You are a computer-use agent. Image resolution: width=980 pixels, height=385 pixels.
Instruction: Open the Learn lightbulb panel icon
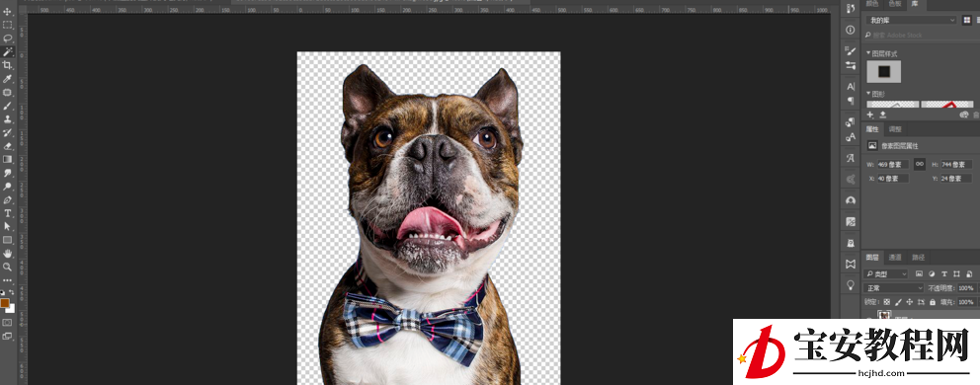850,284
